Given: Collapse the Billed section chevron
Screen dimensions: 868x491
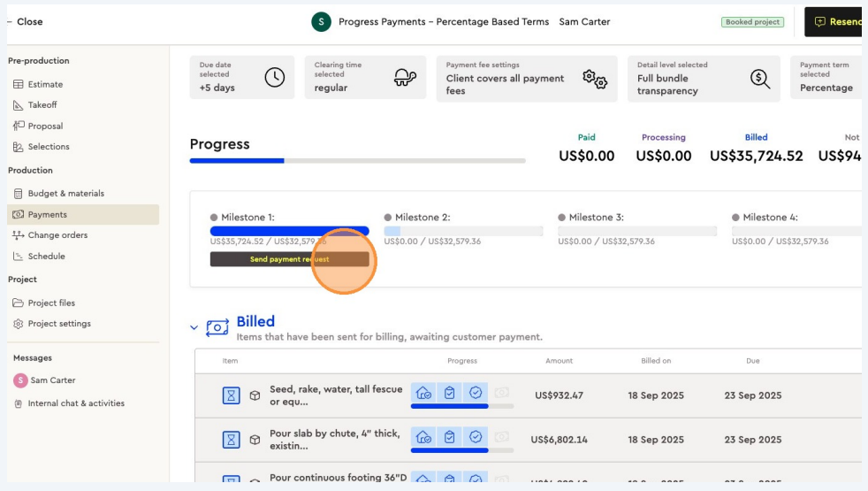Looking at the screenshot, I should tap(194, 328).
